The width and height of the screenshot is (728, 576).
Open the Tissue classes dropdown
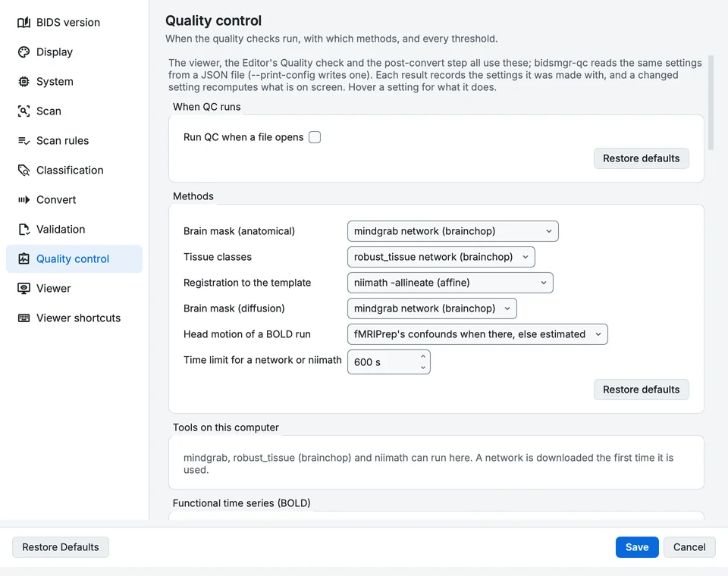coord(441,257)
